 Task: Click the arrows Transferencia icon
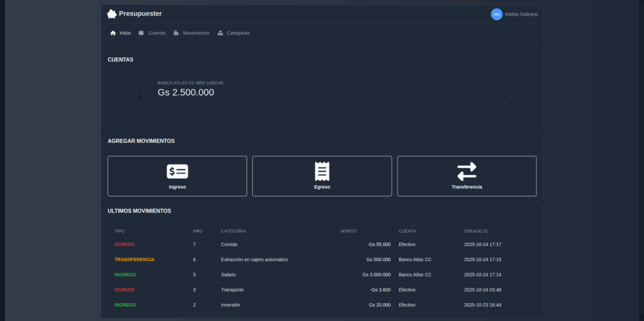(x=467, y=171)
